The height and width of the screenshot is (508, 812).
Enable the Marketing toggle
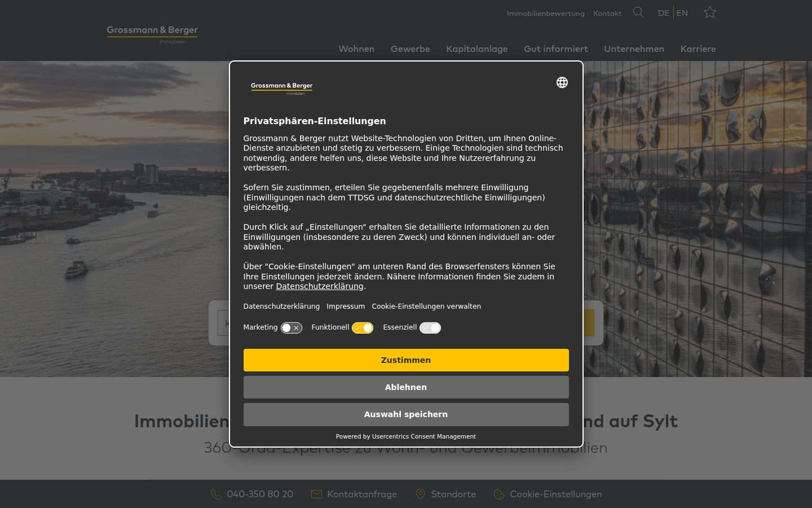292,328
